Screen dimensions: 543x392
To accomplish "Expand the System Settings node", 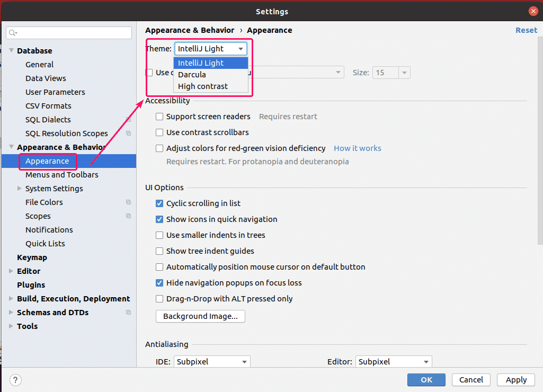I will tap(20, 189).
